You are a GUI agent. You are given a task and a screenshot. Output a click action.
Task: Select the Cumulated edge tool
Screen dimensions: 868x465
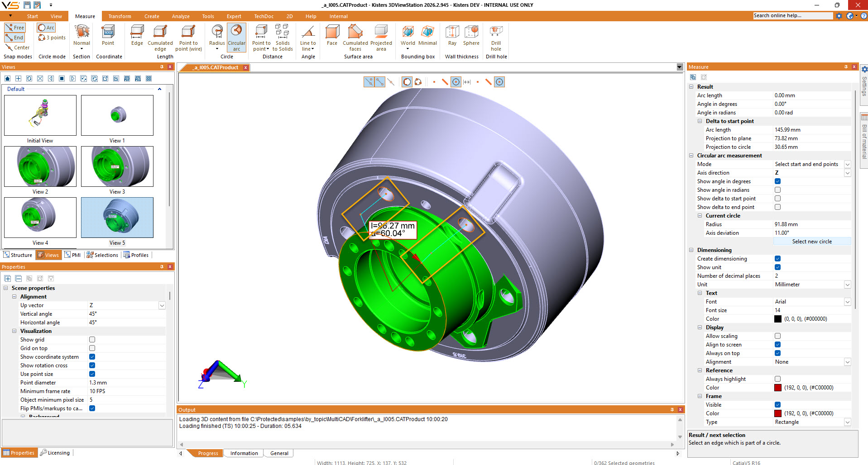160,38
